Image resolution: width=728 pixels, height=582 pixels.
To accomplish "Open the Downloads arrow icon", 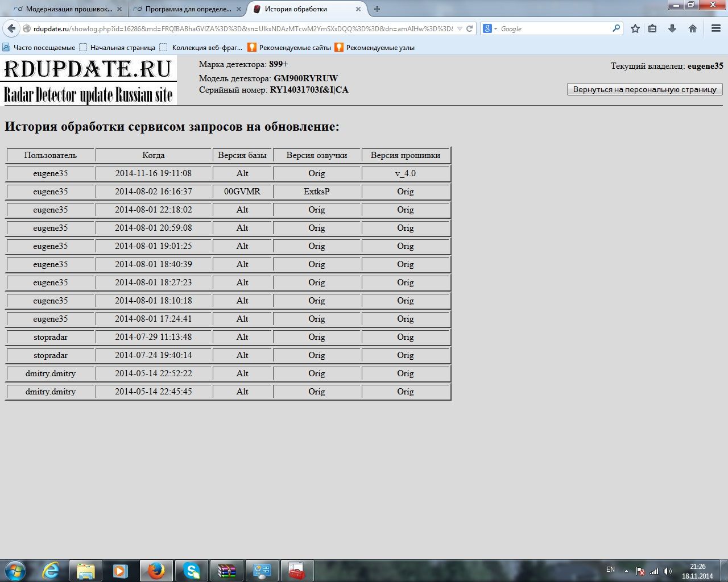I will point(672,28).
